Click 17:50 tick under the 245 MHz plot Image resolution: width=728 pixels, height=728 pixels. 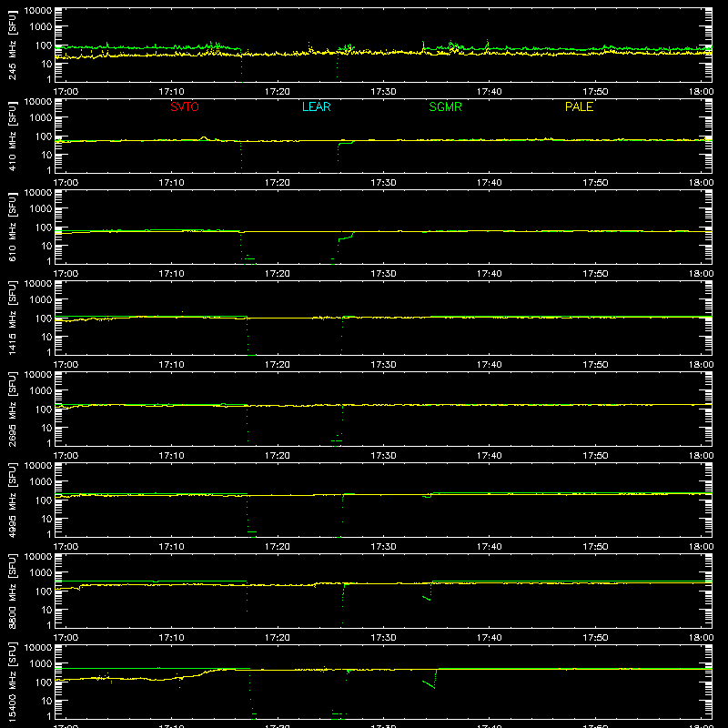(x=595, y=92)
